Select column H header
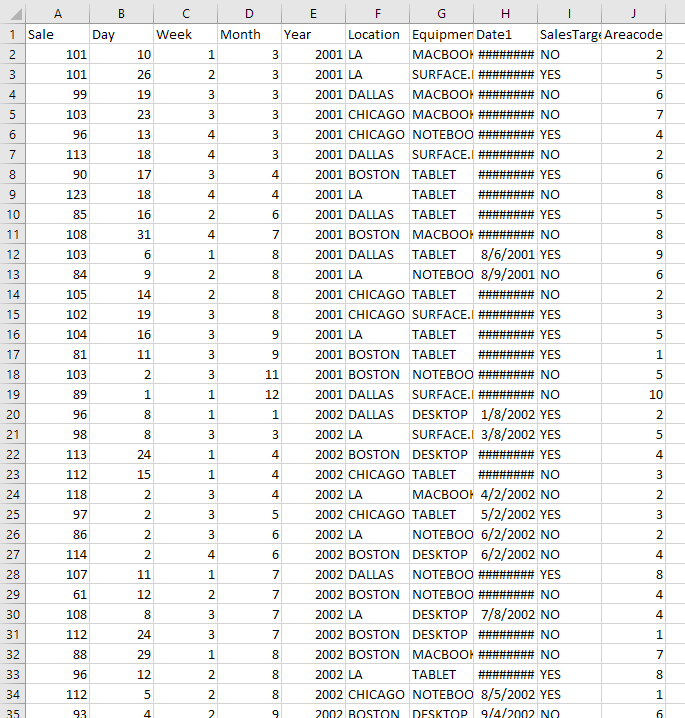Screen dimensions: 685x718 tap(506, 14)
